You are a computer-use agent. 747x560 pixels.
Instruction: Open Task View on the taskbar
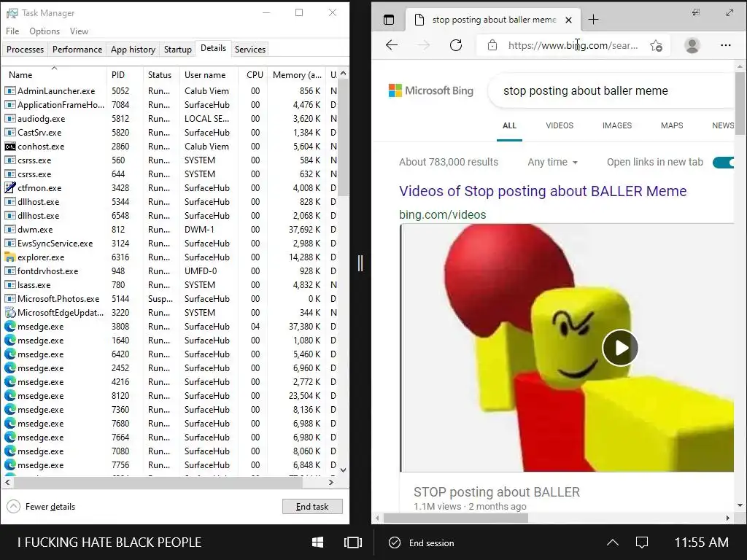tap(353, 542)
